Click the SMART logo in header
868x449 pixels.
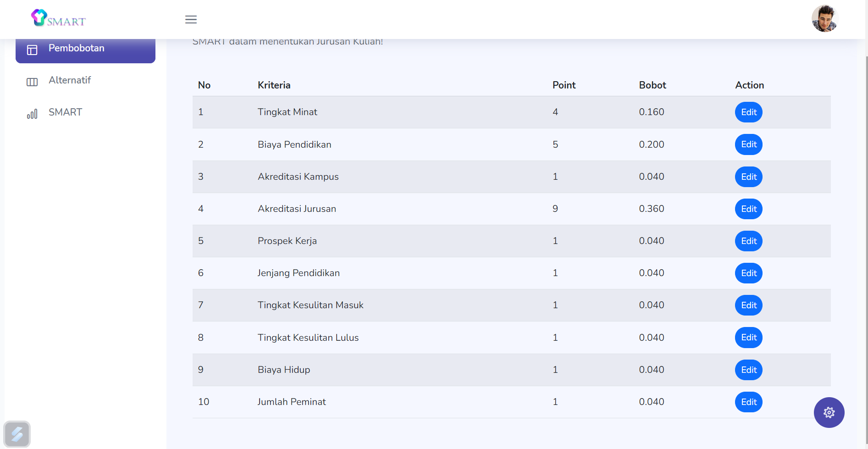(x=58, y=18)
